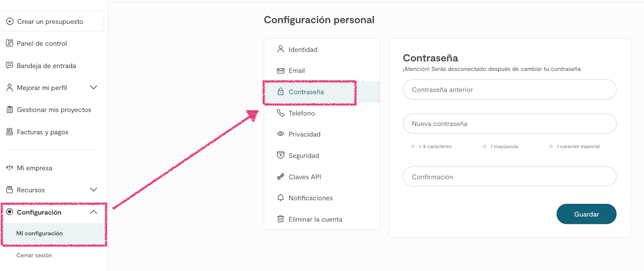Focus the Contraseña anterior field
Image resolution: width=644 pixels, height=271 pixels.
[x=509, y=90]
